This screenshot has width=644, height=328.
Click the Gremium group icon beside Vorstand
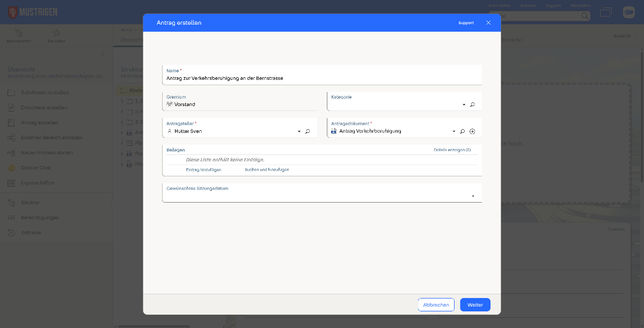click(170, 105)
